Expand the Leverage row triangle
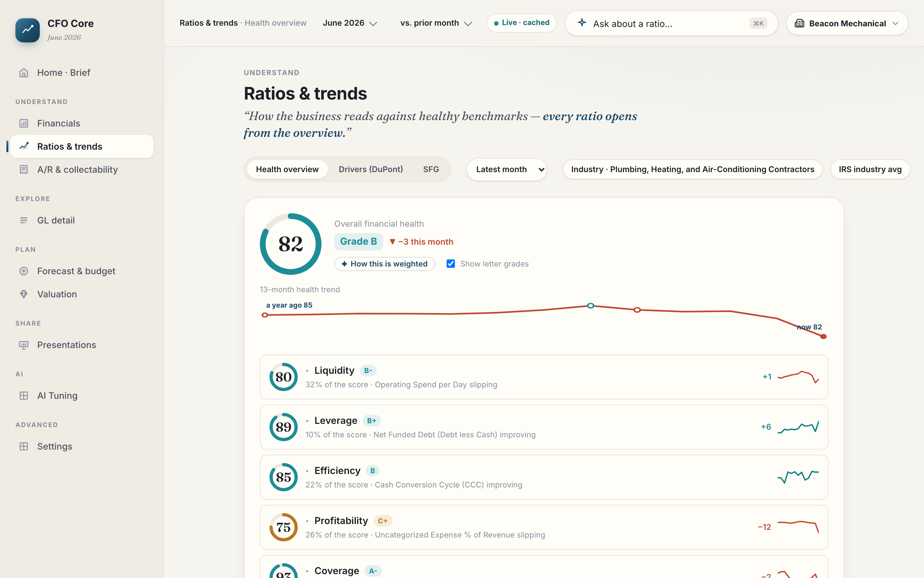 [x=307, y=421]
